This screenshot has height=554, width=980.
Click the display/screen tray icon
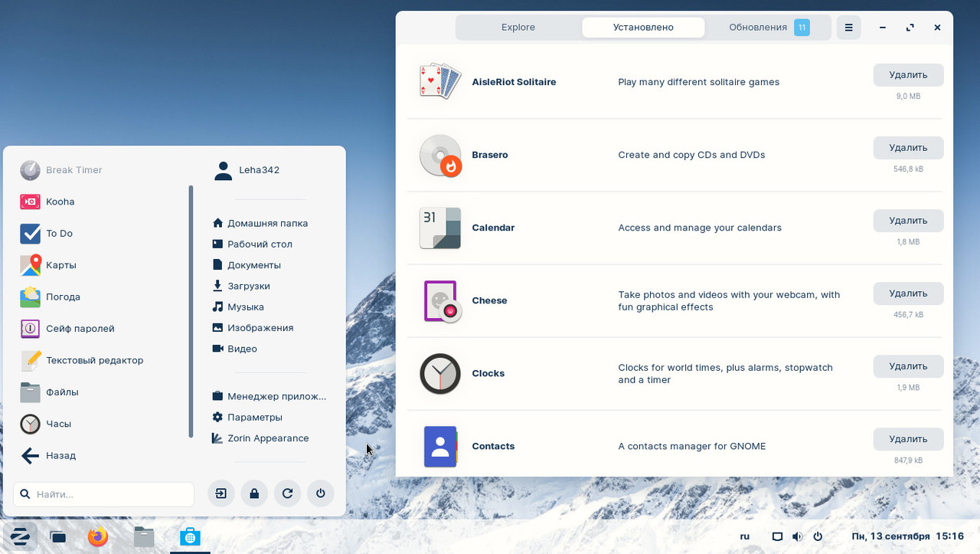(x=777, y=536)
